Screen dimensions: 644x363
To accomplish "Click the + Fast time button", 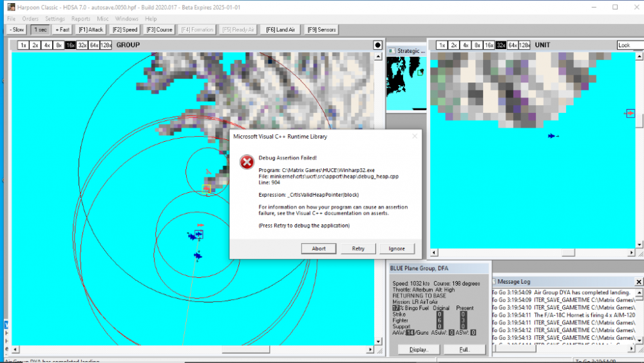I will [62, 30].
